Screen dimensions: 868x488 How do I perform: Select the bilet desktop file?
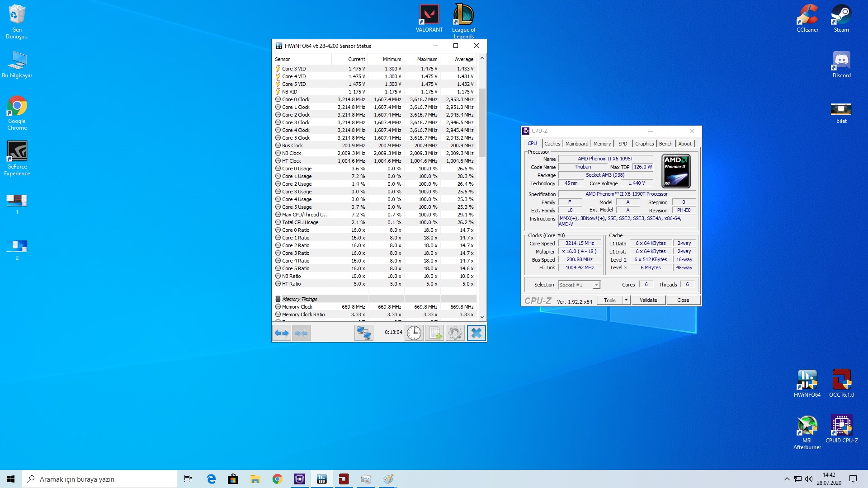pyautogui.click(x=841, y=113)
